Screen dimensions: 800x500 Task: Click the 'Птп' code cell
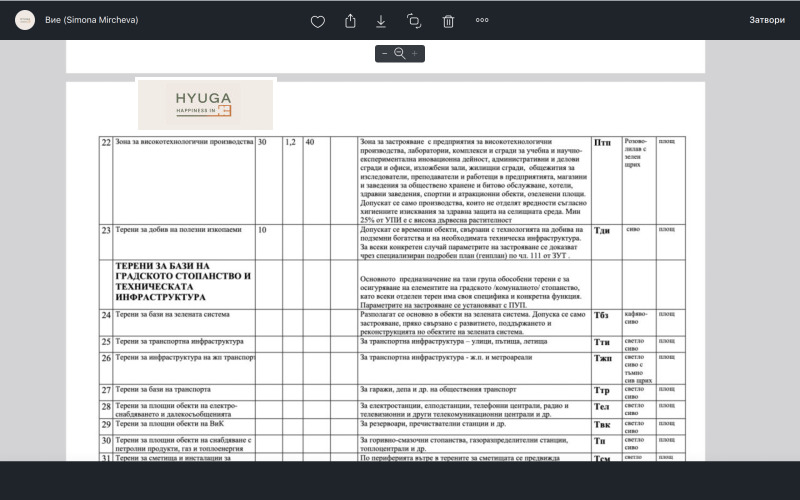click(602, 143)
